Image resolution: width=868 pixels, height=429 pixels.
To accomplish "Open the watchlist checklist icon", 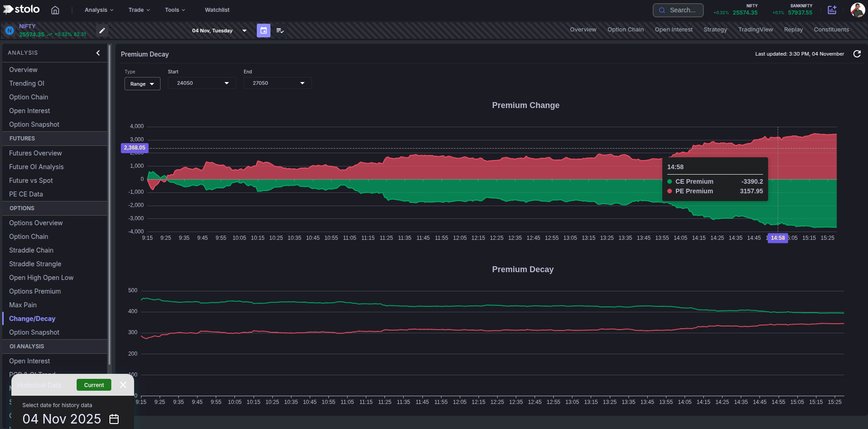I will click(x=280, y=31).
